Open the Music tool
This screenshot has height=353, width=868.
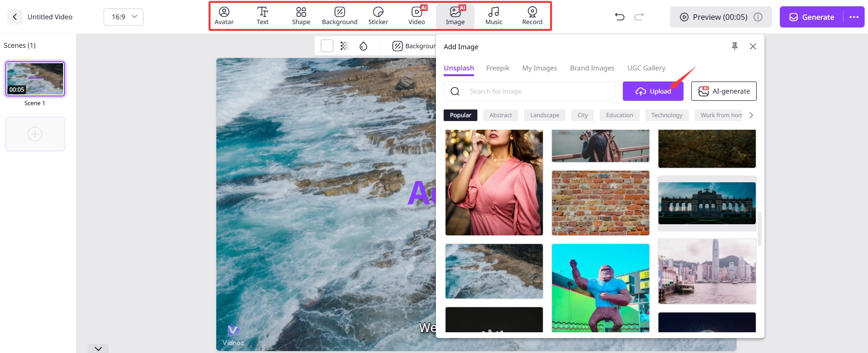point(494,16)
